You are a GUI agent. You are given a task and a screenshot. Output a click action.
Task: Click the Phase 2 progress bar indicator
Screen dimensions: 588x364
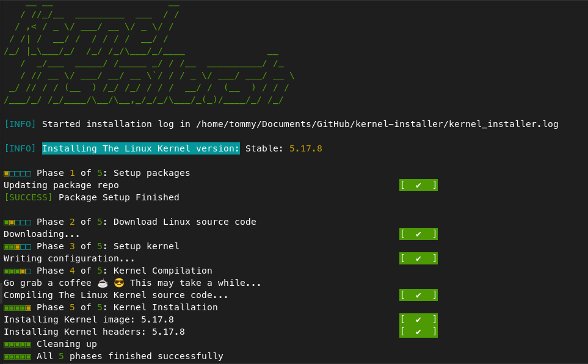tap(17, 222)
